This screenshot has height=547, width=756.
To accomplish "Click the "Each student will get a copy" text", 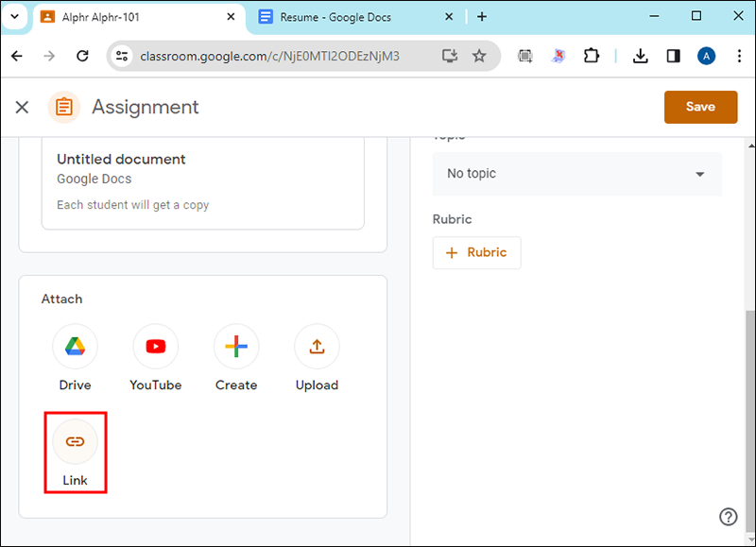I will tap(132, 205).
